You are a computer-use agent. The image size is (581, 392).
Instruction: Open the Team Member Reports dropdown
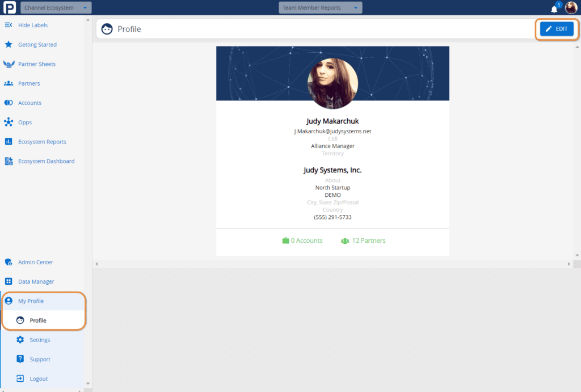320,7
